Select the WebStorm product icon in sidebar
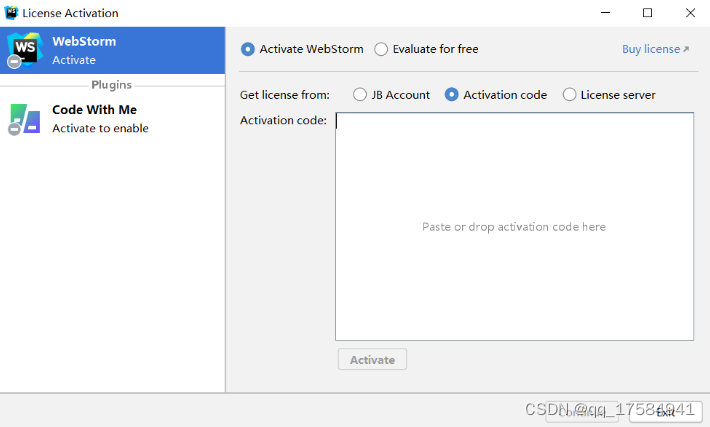The height and width of the screenshot is (427, 710). (25, 50)
